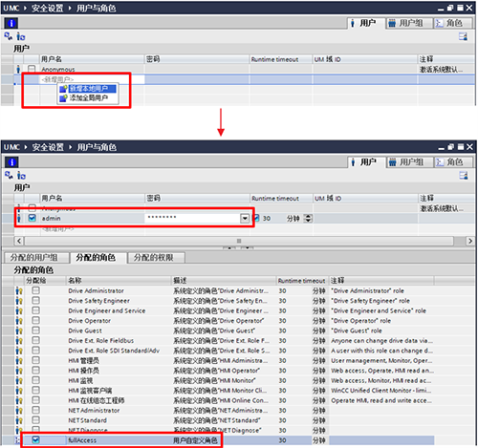Click the user connection icon in upper toolbar
The image size is (478, 448).
(x=9, y=36)
